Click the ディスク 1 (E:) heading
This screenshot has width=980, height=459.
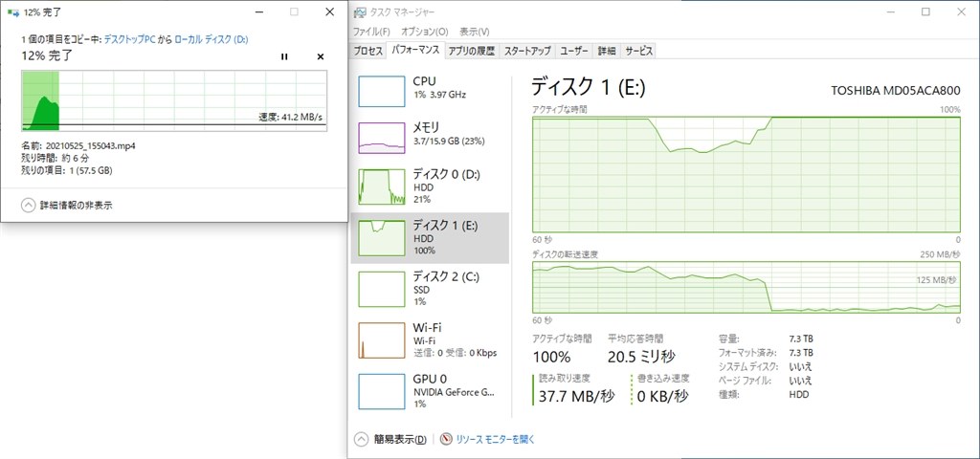click(x=589, y=87)
